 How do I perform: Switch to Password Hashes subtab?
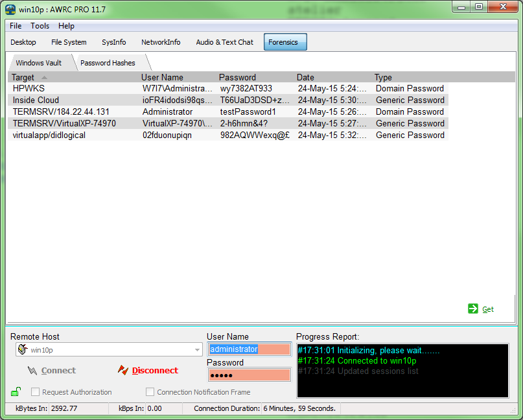click(x=108, y=63)
